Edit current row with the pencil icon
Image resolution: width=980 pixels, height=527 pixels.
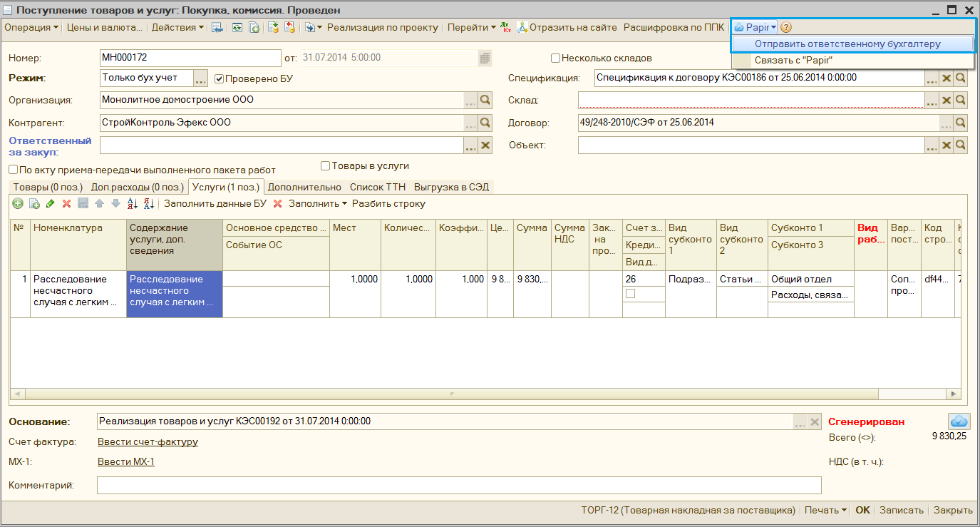(x=50, y=204)
